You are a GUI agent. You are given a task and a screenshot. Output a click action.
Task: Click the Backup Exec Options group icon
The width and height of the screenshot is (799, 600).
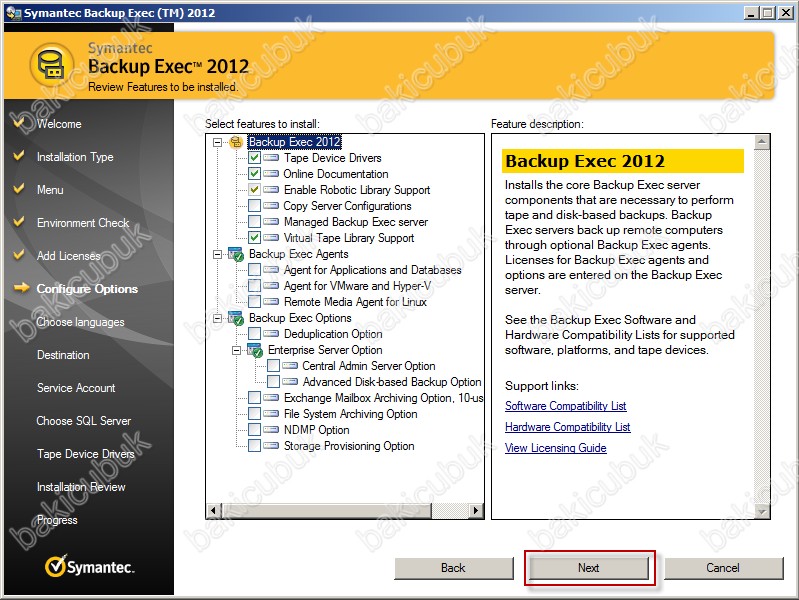click(236, 319)
